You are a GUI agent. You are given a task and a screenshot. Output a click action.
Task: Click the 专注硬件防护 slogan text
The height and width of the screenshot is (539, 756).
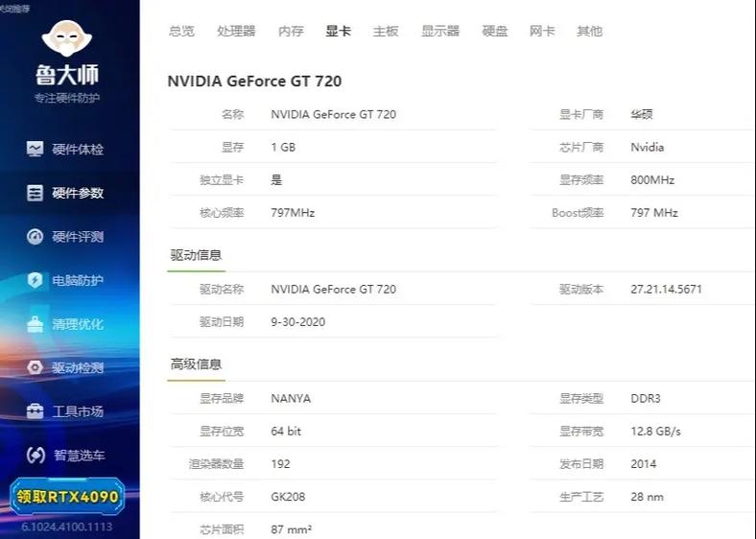(67, 99)
